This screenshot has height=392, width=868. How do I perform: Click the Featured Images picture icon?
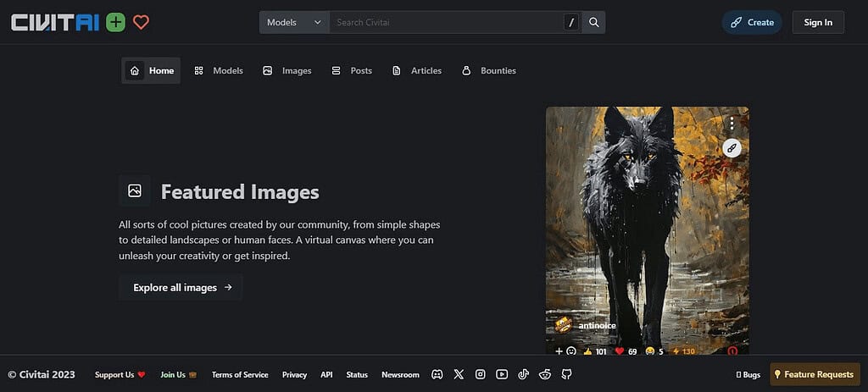click(135, 190)
